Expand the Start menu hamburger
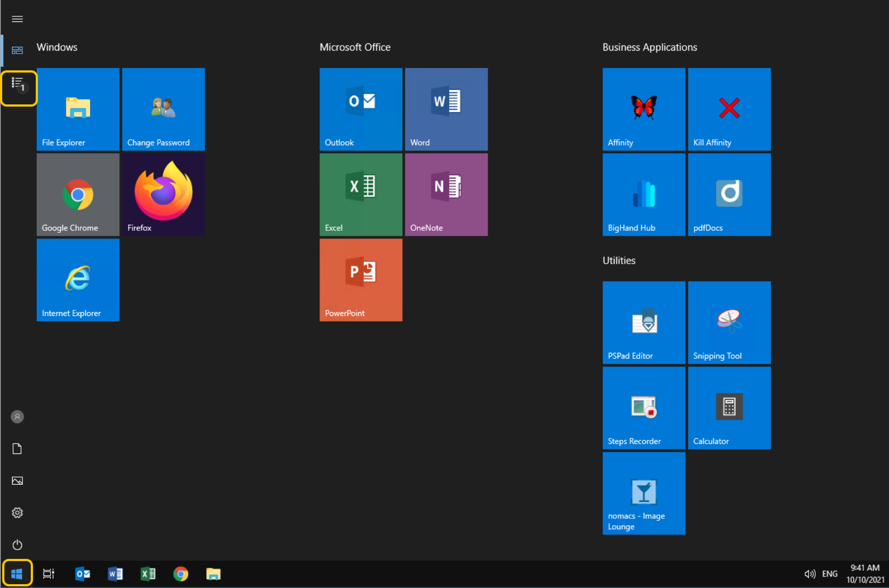Image resolution: width=889 pixels, height=588 pixels. coord(18,19)
